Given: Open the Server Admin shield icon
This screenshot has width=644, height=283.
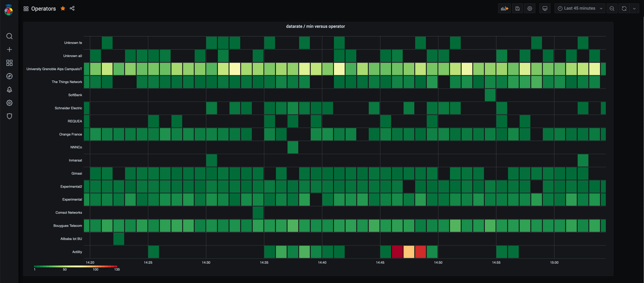Looking at the screenshot, I should [9, 116].
